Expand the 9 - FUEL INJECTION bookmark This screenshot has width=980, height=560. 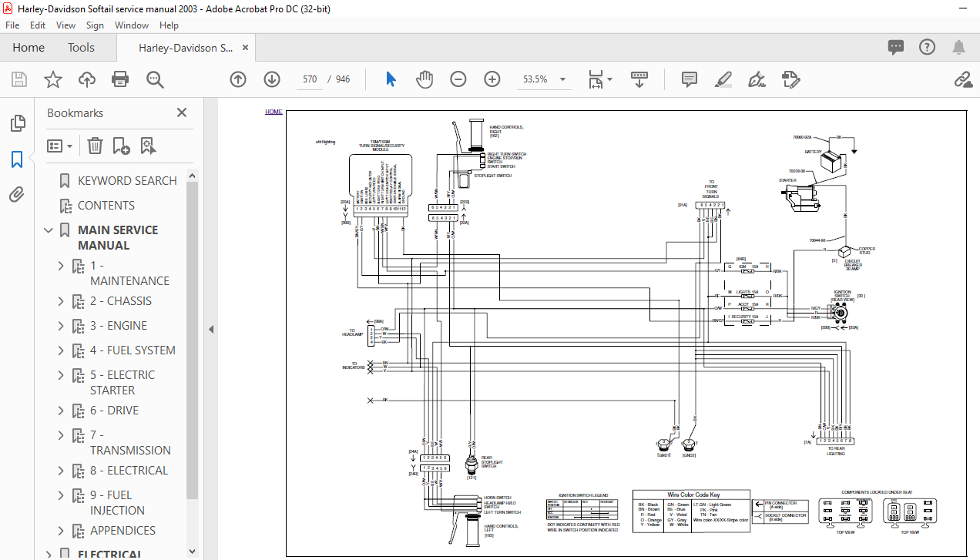(x=61, y=495)
